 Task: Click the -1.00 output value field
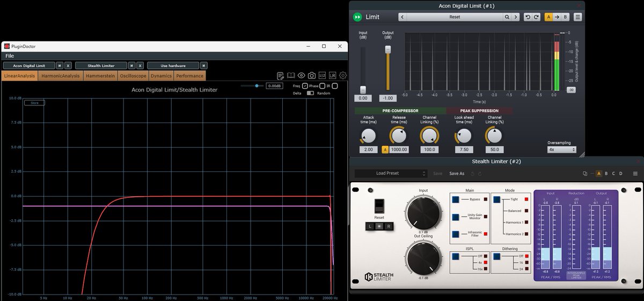pyautogui.click(x=387, y=98)
